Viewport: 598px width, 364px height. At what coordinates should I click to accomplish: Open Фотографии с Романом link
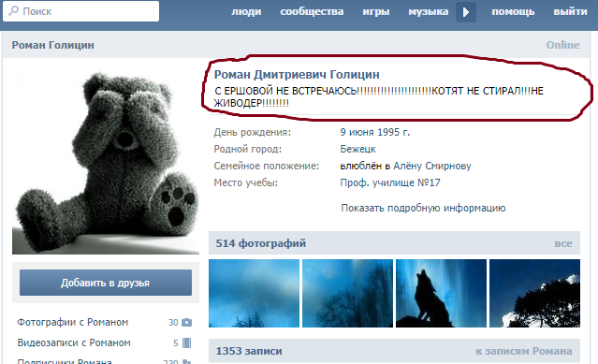pyautogui.click(x=72, y=322)
